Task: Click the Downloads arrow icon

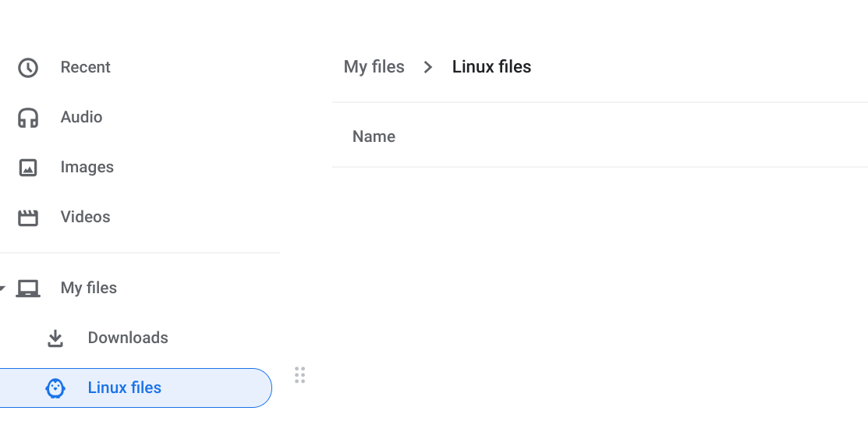Action: coord(55,338)
